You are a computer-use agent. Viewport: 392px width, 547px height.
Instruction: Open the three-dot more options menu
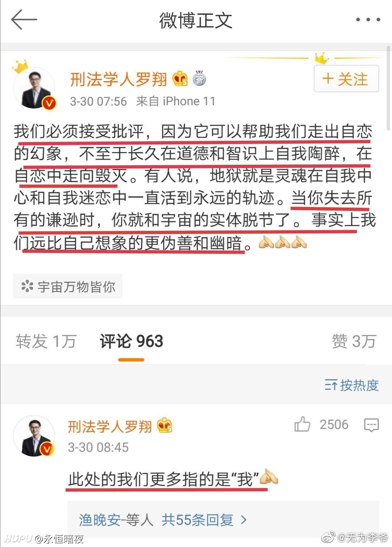(x=368, y=20)
